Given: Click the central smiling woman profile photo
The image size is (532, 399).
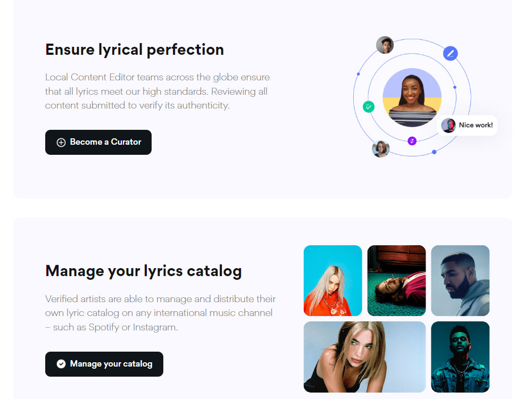Looking at the screenshot, I should 412,97.
